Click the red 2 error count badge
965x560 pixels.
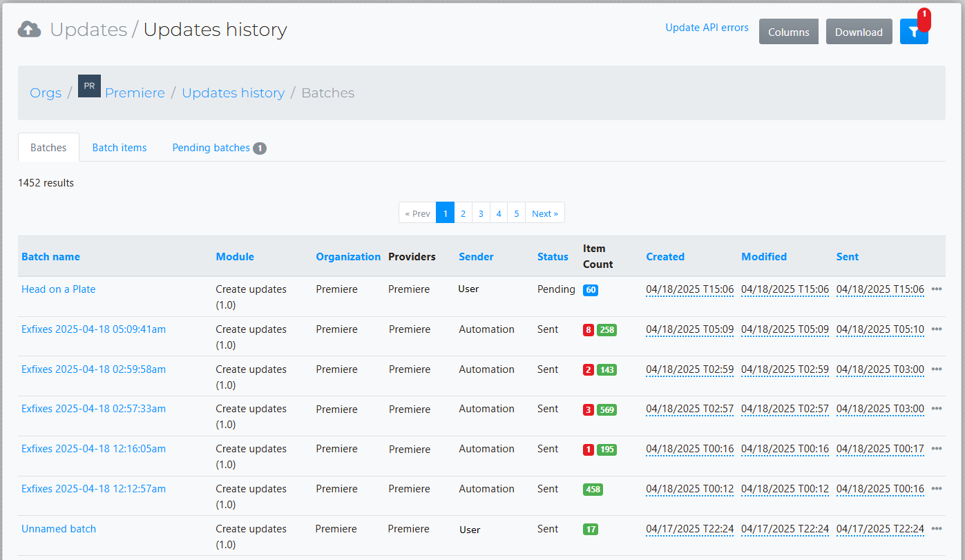[x=589, y=370]
